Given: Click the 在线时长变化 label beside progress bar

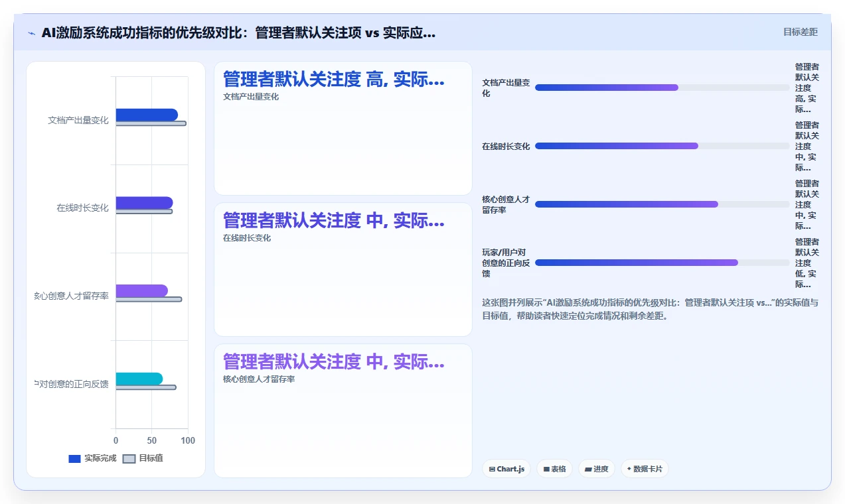Looking at the screenshot, I should (x=506, y=146).
